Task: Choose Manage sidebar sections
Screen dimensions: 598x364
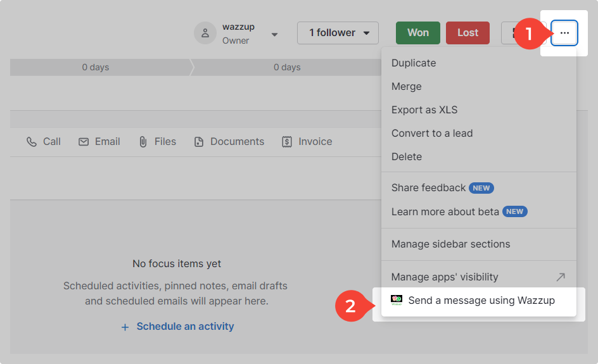Action: 450,244
